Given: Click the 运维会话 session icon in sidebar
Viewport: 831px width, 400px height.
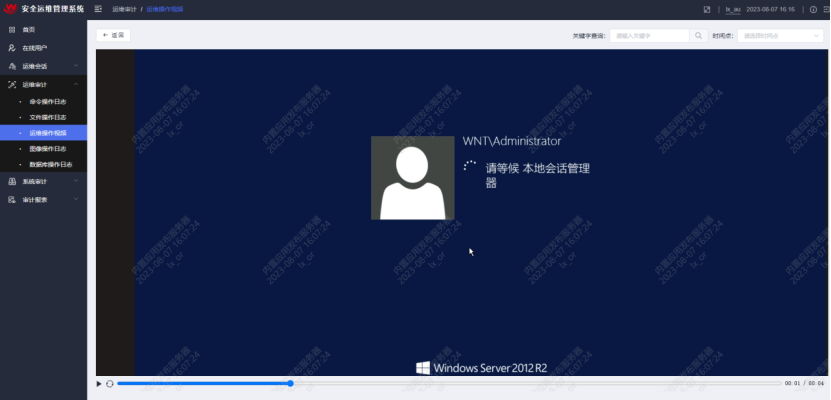Looking at the screenshot, I should pyautogui.click(x=12, y=66).
